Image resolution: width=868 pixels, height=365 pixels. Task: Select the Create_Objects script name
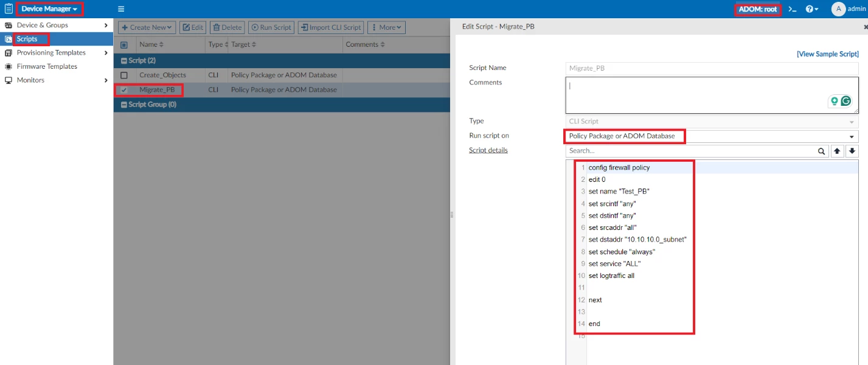pyautogui.click(x=162, y=75)
